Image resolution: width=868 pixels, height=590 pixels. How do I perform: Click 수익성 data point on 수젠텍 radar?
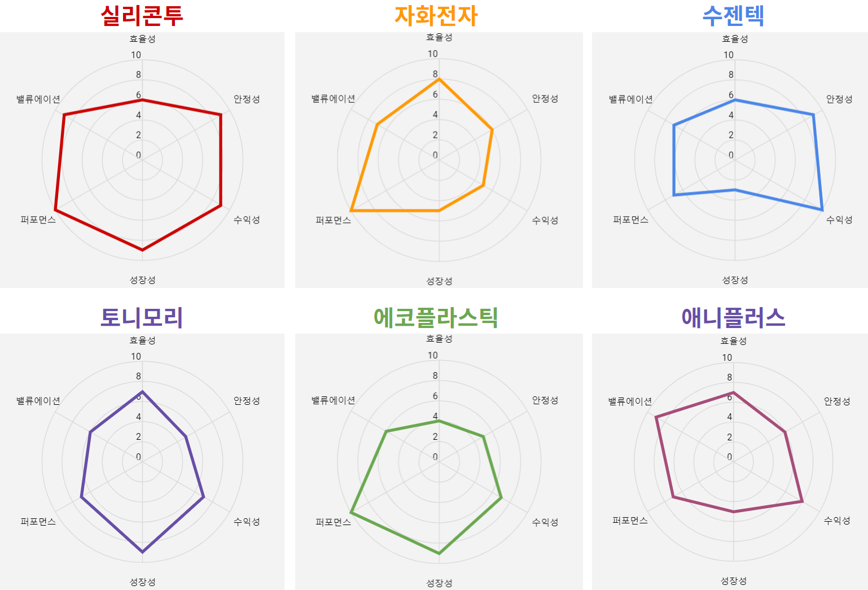pyautogui.click(x=822, y=209)
